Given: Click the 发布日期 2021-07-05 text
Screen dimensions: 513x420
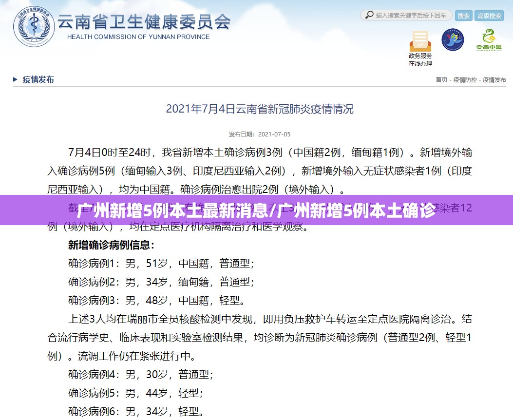Looking at the screenshot, I should click(x=259, y=134).
